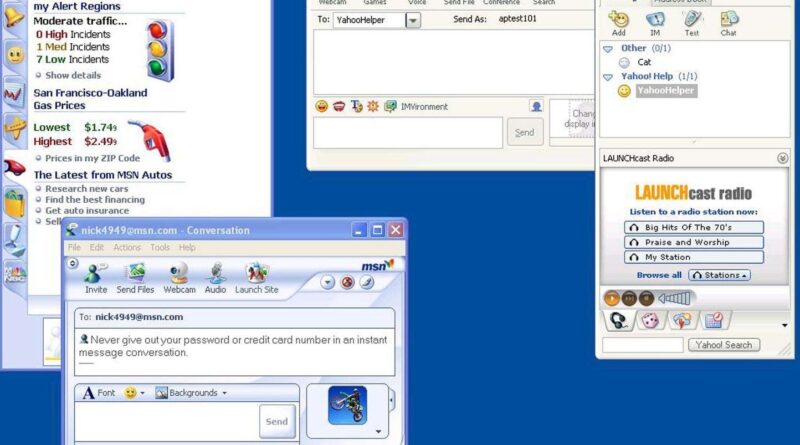Open Edit menu in MSN conversation

coord(96,248)
